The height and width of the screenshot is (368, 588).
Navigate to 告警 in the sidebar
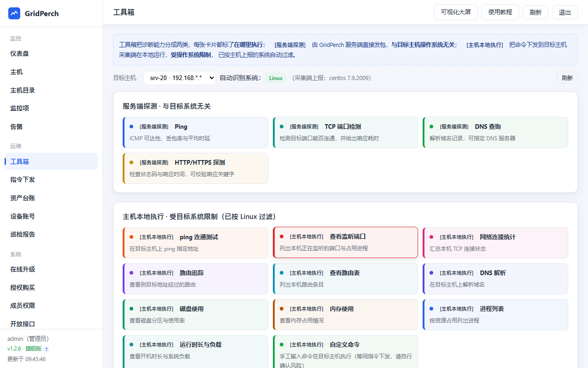pos(51,126)
